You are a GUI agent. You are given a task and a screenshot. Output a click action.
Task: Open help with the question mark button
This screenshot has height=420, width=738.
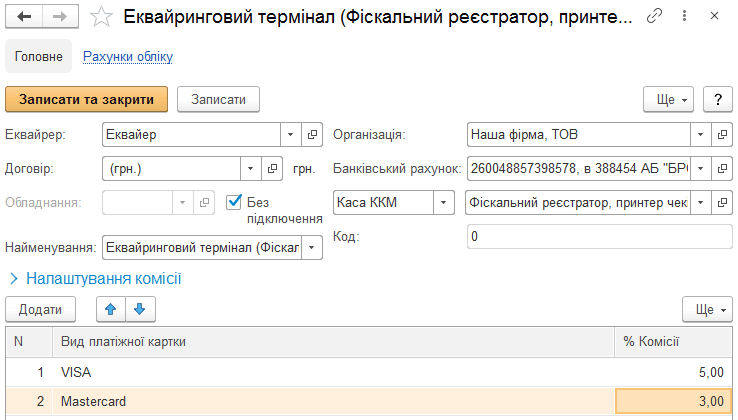[x=718, y=99]
